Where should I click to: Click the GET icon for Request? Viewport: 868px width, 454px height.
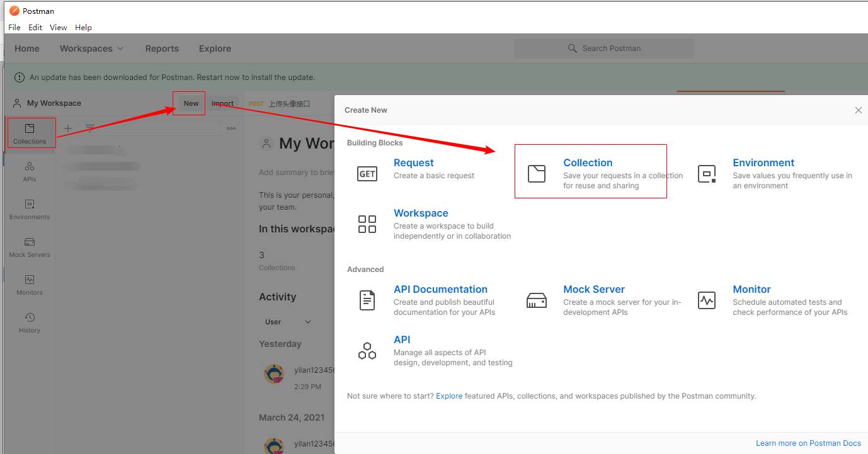(x=367, y=174)
